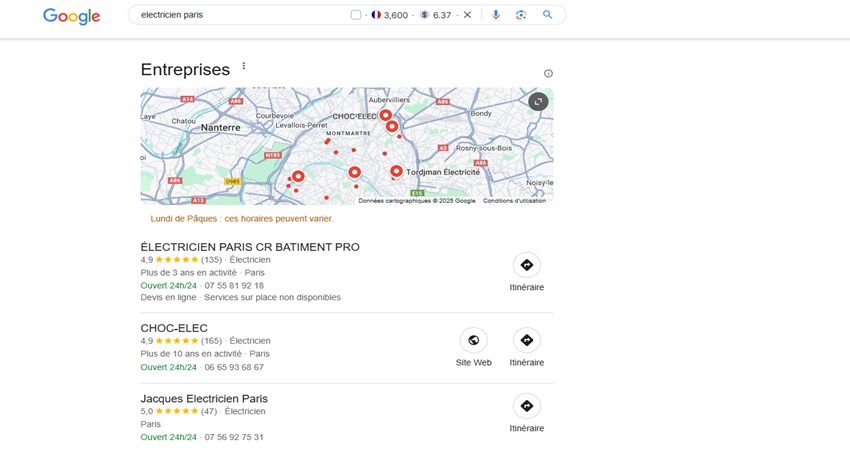Click the (135) review count

tap(211, 260)
